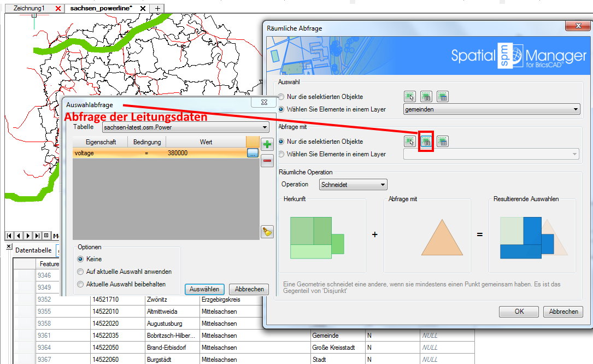This screenshot has height=364, width=593.
Task: Select objects on screen icon in Auswahl section
Action: tap(410, 96)
